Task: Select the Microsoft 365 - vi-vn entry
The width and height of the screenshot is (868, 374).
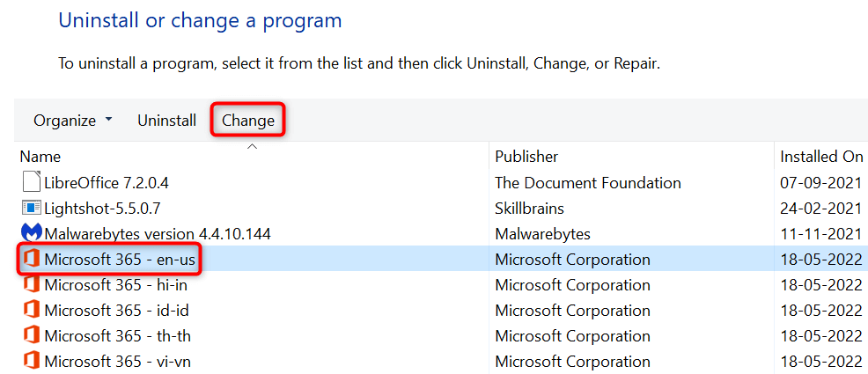Action: pyautogui.click(x=118, y=361)
